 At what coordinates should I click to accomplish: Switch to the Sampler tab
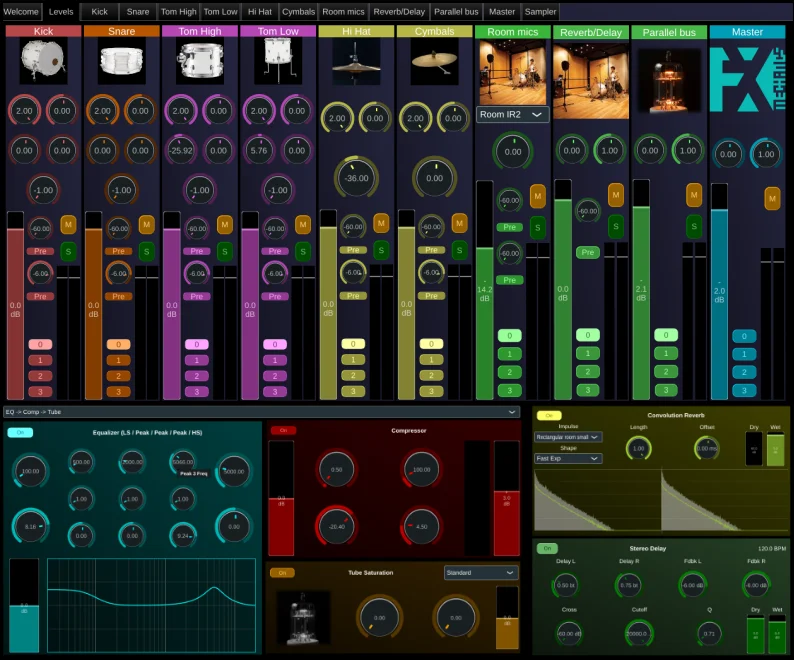click(540, 12)
